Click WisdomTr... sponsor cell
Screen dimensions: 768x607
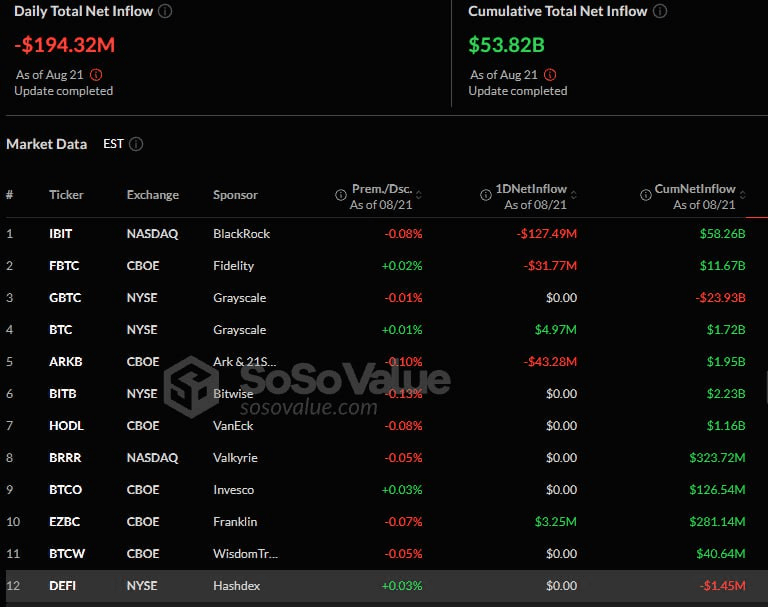[245, 554]
